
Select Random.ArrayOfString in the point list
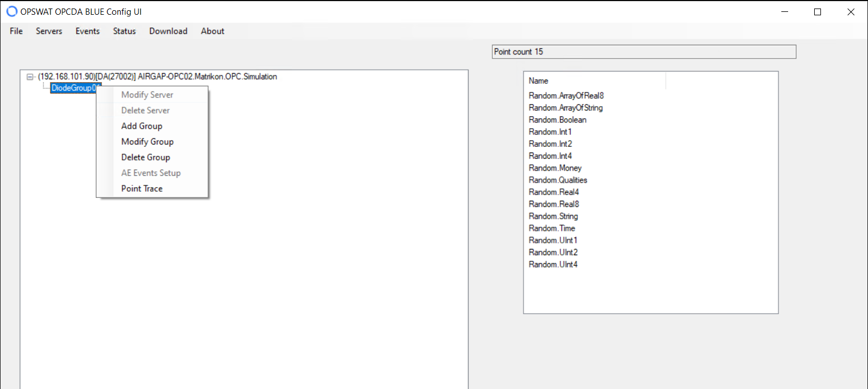pos(565,108)
